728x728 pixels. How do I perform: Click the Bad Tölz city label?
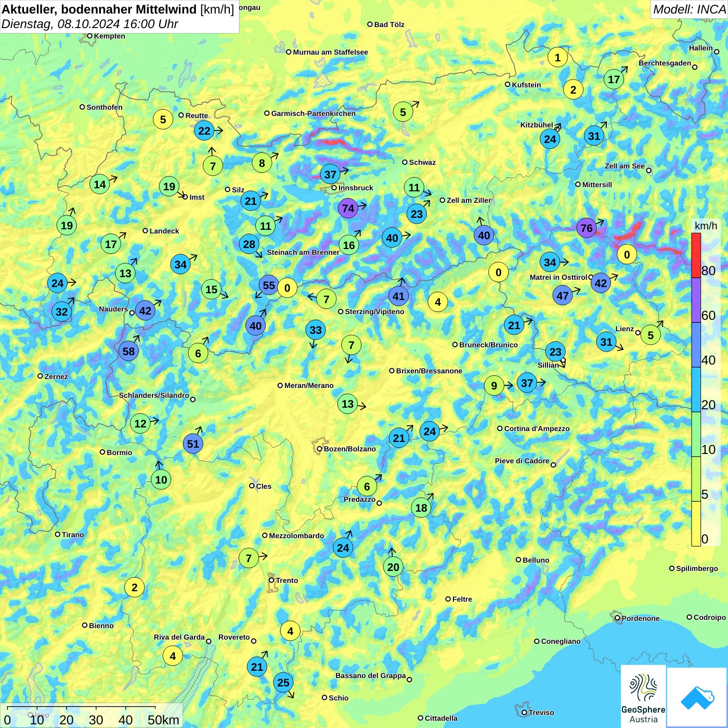pyautogui.click(x=389, y=24)
